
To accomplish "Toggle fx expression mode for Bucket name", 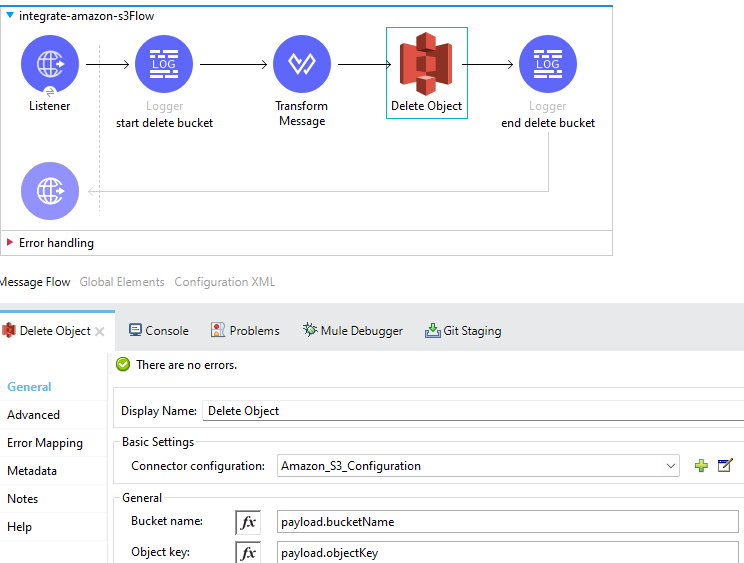I will (248, 522).
